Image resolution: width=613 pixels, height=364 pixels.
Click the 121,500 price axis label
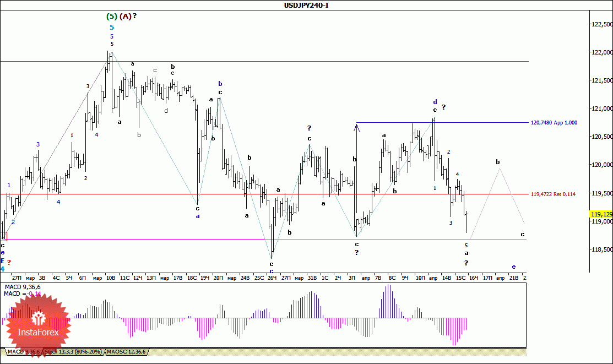[601, 80]
